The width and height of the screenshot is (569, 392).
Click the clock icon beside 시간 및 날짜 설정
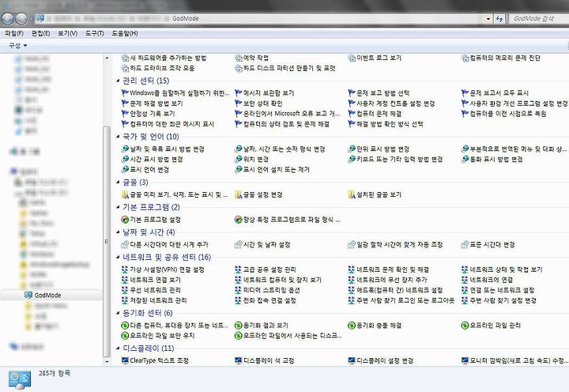tap(238, 245)
